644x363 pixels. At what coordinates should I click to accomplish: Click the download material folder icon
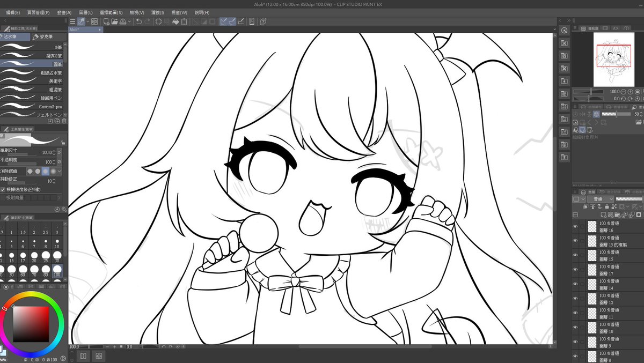[564, 82]
